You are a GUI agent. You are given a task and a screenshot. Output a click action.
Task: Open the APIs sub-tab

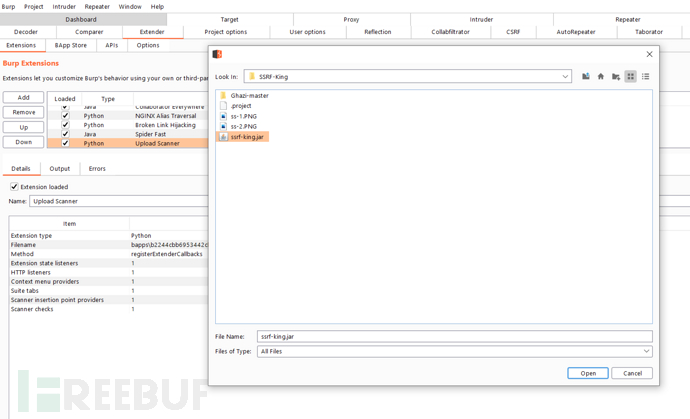112,45
